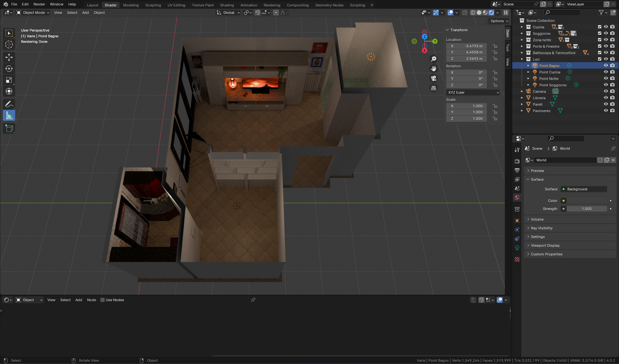Open the Object Mode dropdown
This screenshot has width=619, height=364.
tap(33, 13)
